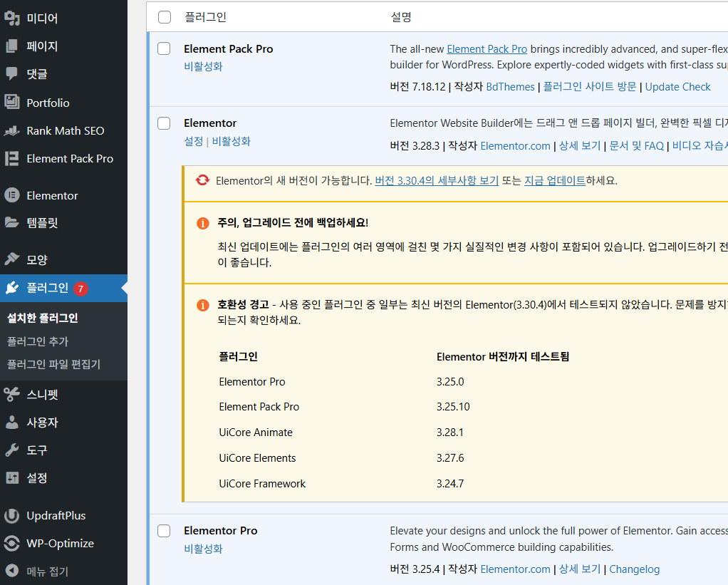This screenshot has width=728, height=585.
Task: Click the Portfolio sidebar icon
Action: click(x=12, y=103)
